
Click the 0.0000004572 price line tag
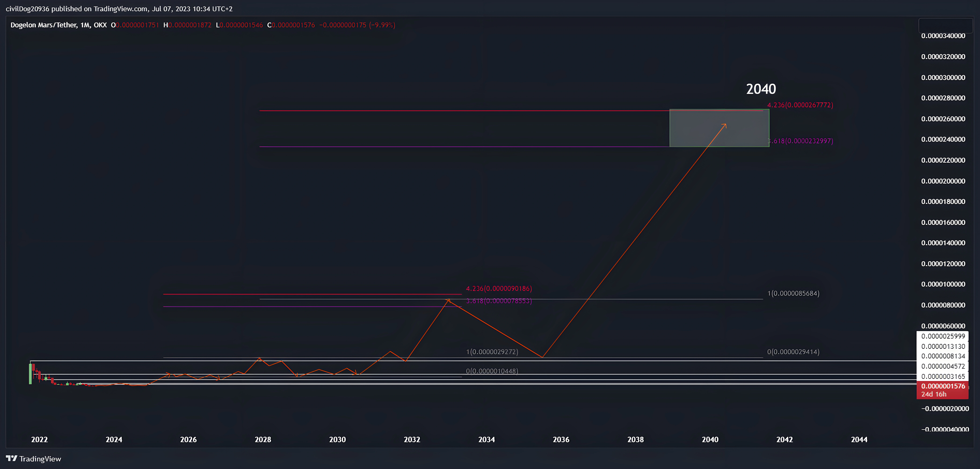[943, 366]
